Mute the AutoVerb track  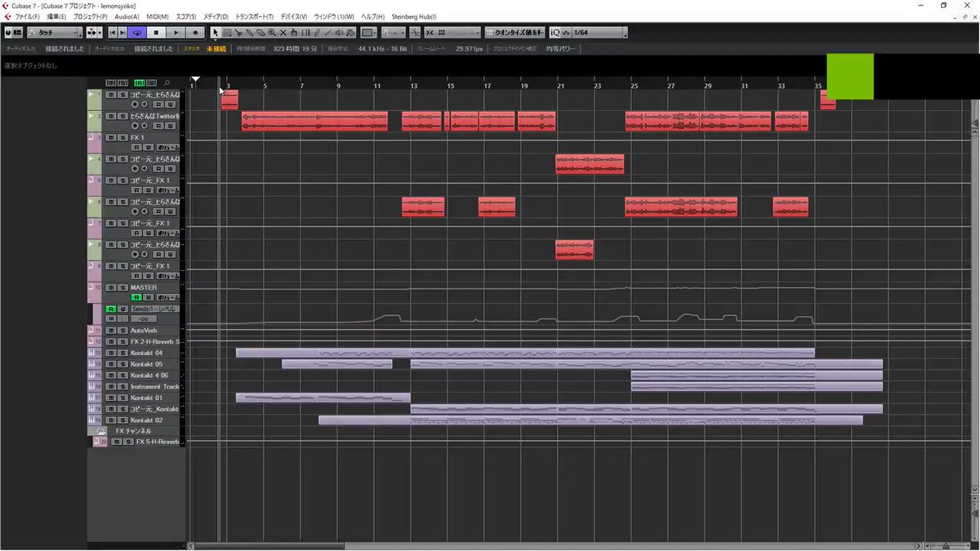point(112,331)
